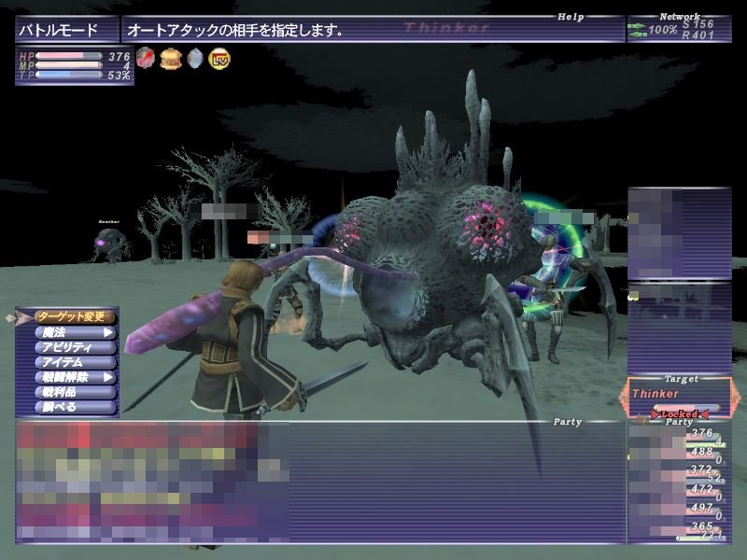Open アイテム in the battle menu
This screenshot has height=560, width=747.
tap(76, 362)
